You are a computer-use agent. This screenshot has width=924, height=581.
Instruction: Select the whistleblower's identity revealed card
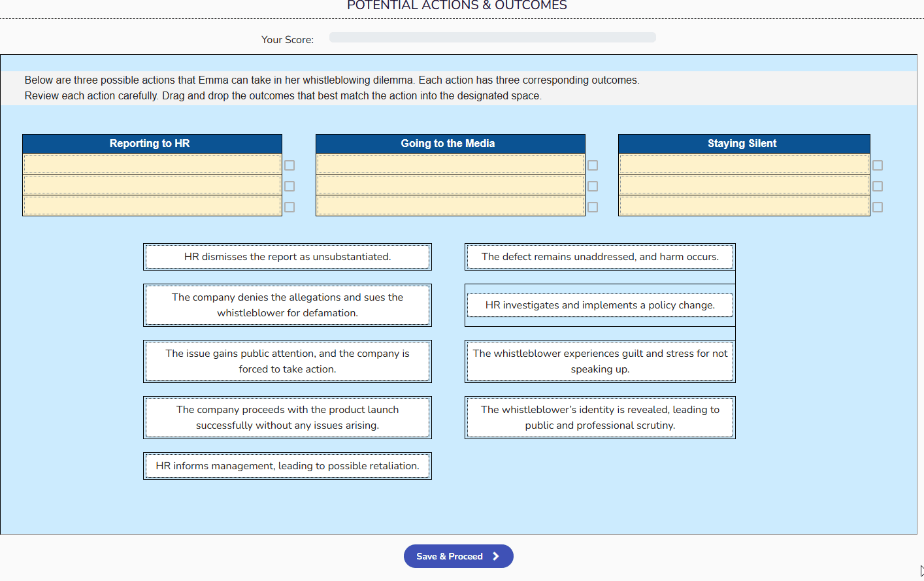pyautogui.click(x=599, y=417)
